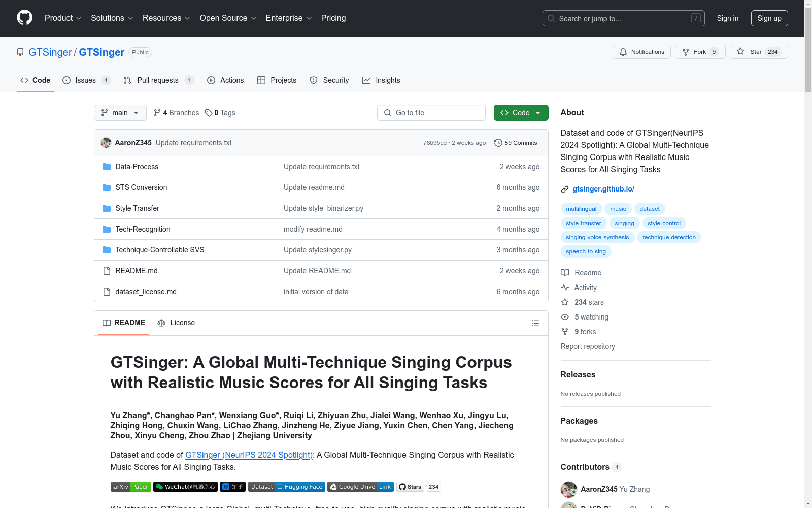Open the Projects tab
812x508 pixels.
tap(277, 80)
